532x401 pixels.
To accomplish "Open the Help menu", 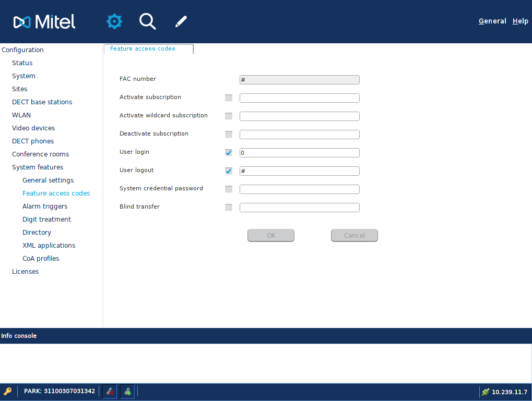I will point(520,21).
